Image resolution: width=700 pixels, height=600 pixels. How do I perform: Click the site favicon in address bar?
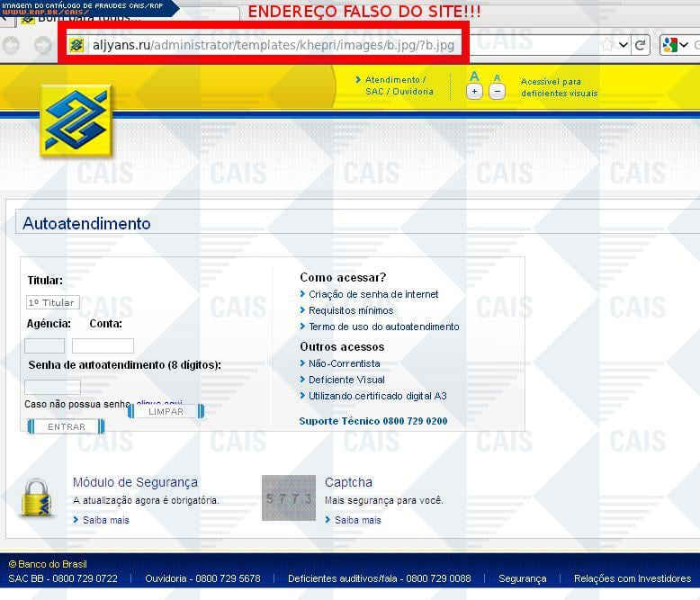[76, 45]
